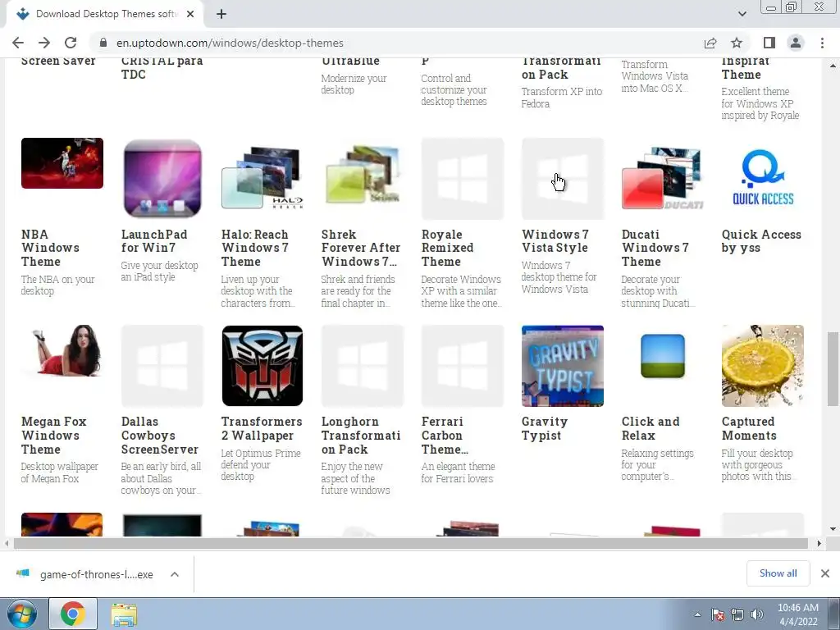The image size is (840, 630).
Task: Click the Quick Access by yss title
Action: point(762,241)
